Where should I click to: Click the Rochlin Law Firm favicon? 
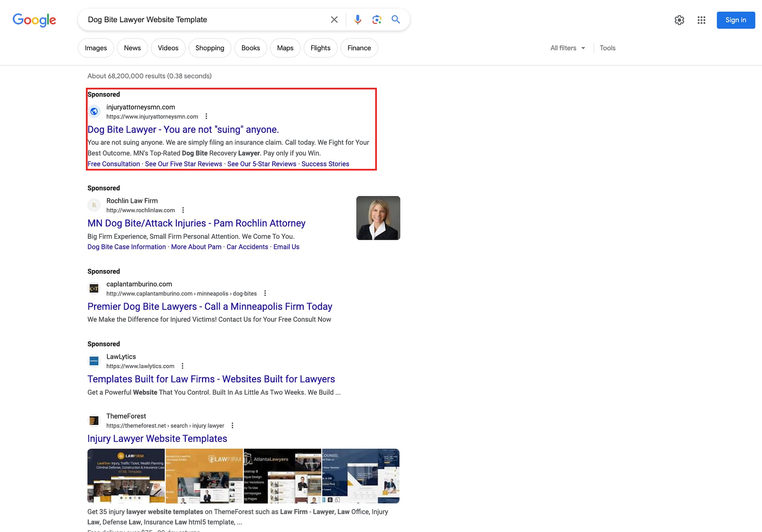pyautogui.click(x=94, y=205)
